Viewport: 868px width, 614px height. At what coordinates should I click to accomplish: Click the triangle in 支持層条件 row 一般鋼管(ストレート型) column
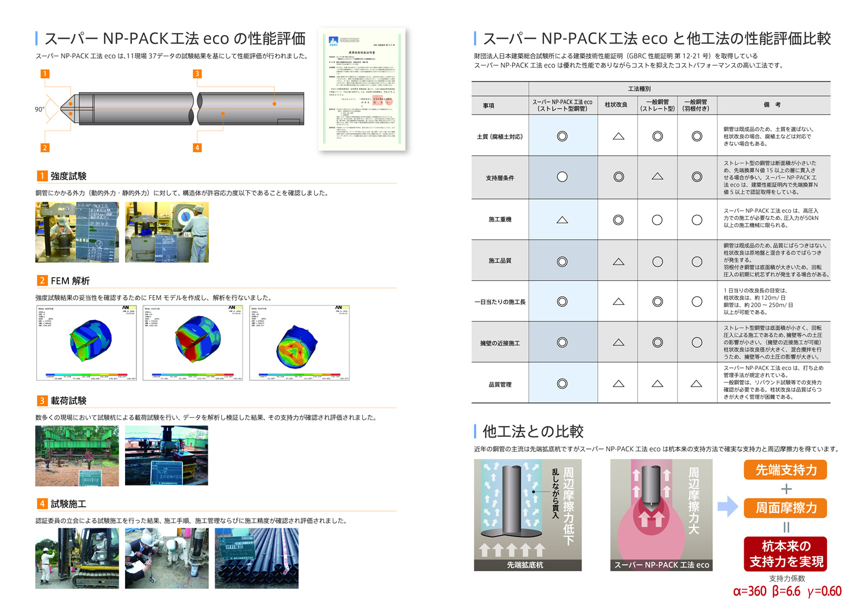coord(657,176)
